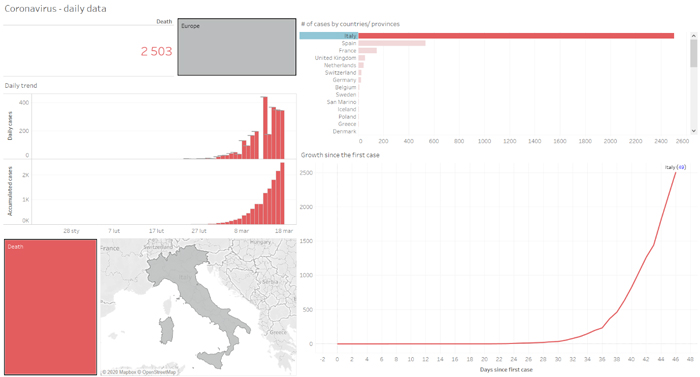
Task: Click the '17 lut' date axis label
Action: pos(156,231)
